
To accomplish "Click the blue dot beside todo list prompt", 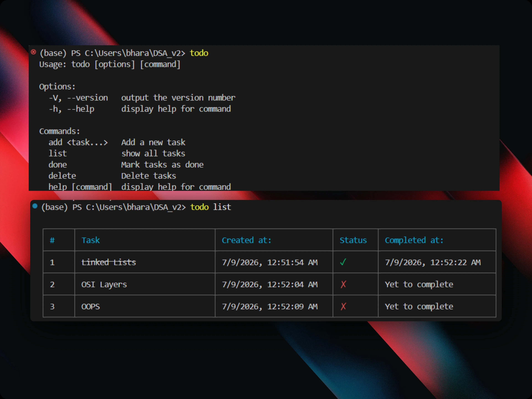I will pos(35,206).
